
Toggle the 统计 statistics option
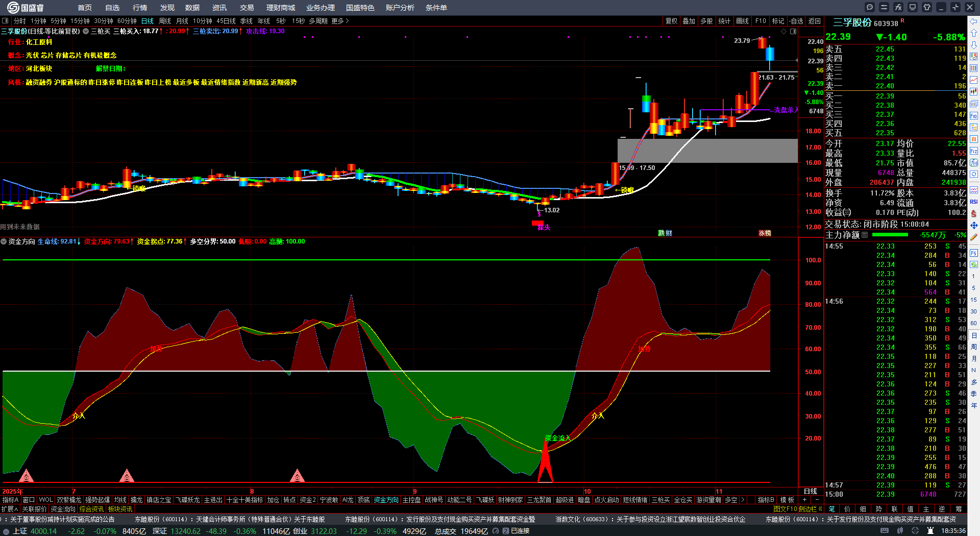point(724,21)
